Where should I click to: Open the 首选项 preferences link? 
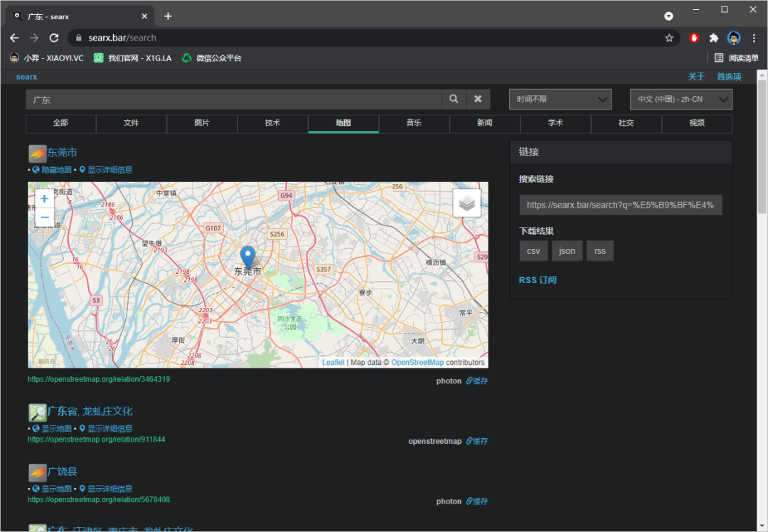pos(729,77)
